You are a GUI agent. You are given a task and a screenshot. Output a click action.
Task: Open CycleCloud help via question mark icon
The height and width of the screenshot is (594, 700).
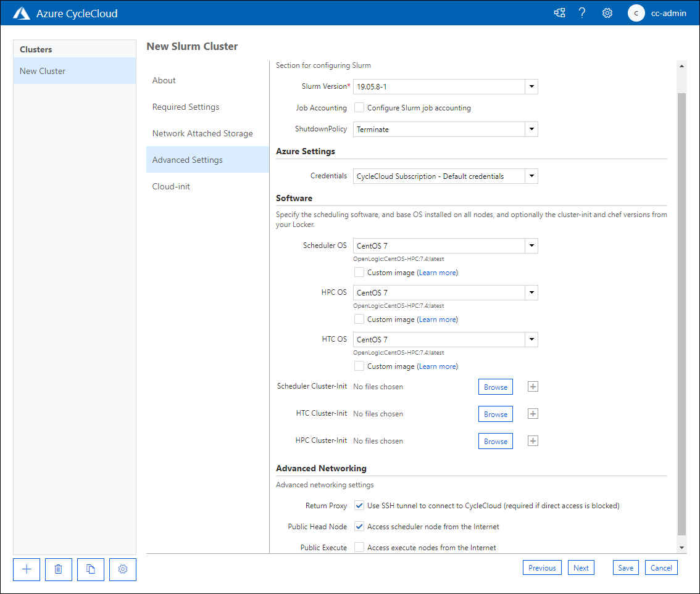pyautogui.click(x=582, y=12)
